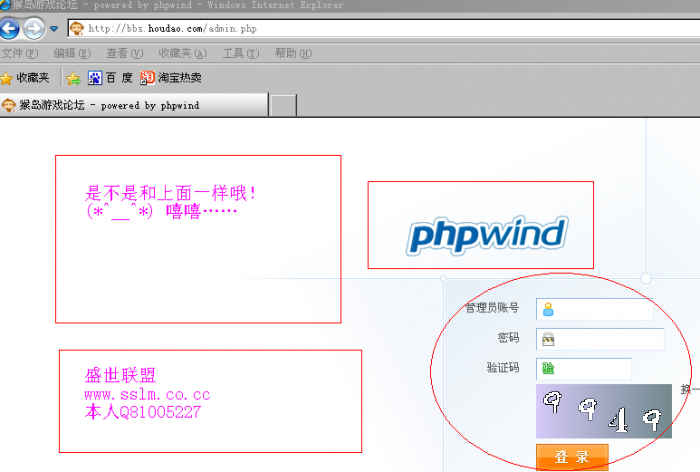Open the 百度 bookmark link
The image size is (700, 472).
(x=110, y=78)
